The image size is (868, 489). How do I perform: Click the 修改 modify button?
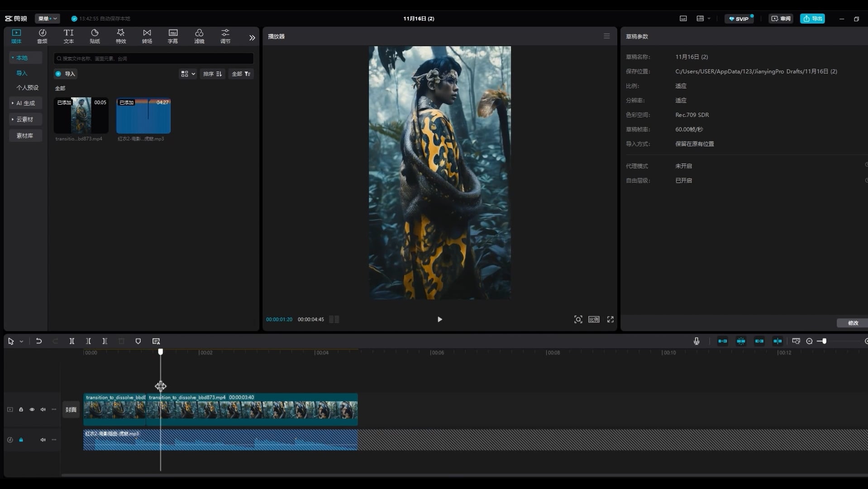point(853,323)
